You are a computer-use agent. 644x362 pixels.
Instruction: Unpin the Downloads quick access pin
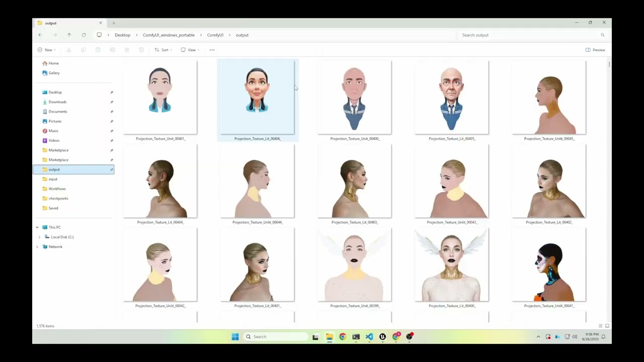click(x=112, y=102)
